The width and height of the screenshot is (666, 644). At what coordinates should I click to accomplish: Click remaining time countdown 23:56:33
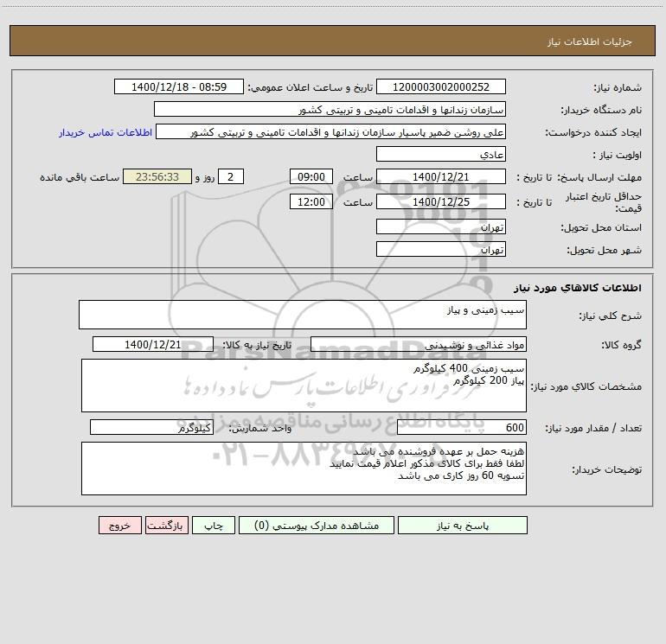point(157,176)
